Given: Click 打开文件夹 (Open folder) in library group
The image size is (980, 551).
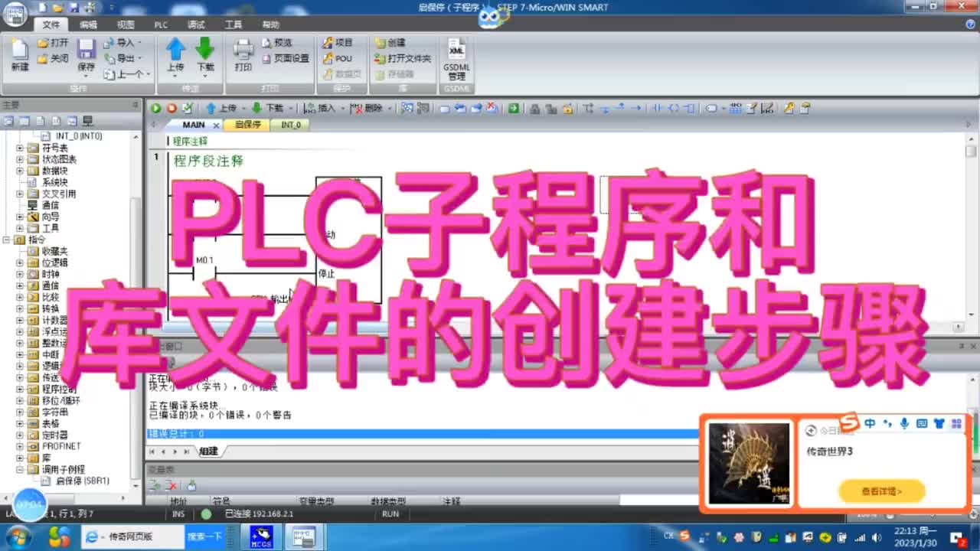Looking at the screenshot, I should [x=403, y=58].
